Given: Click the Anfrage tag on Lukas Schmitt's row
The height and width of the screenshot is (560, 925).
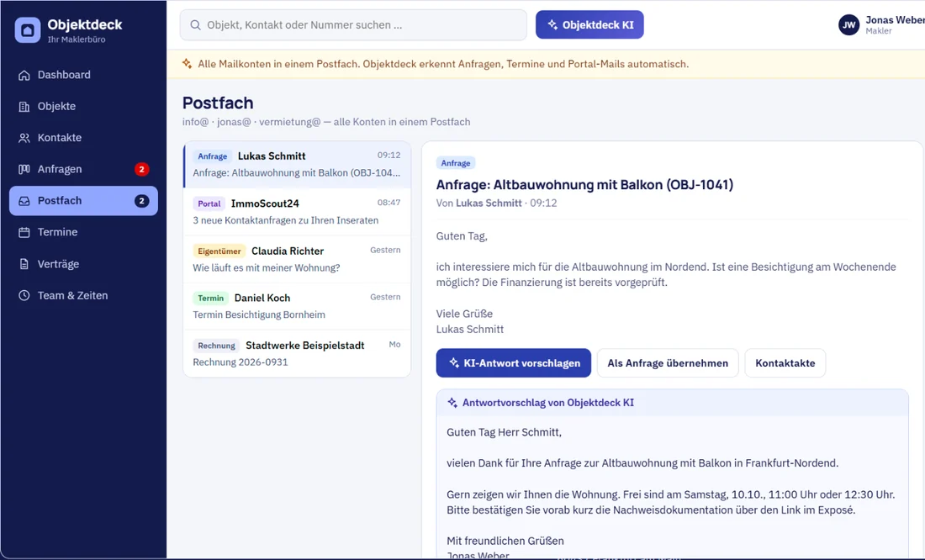Looking at the screenshot, I should click(213, 156).
